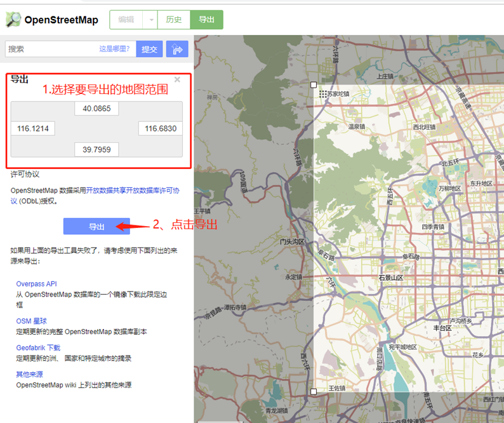Click 卢沟桥乡 label on map
This screenshot has height=423, width=504.
[461, 321]
